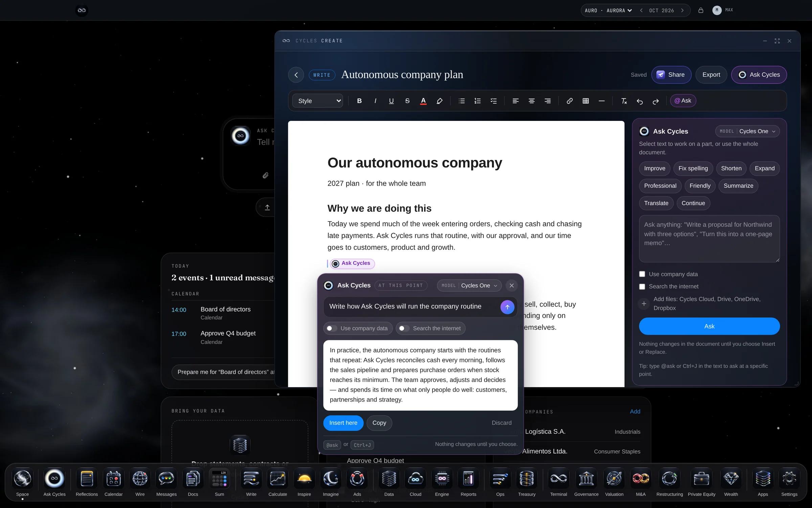Select the Improve quick action

coord(654,168)
